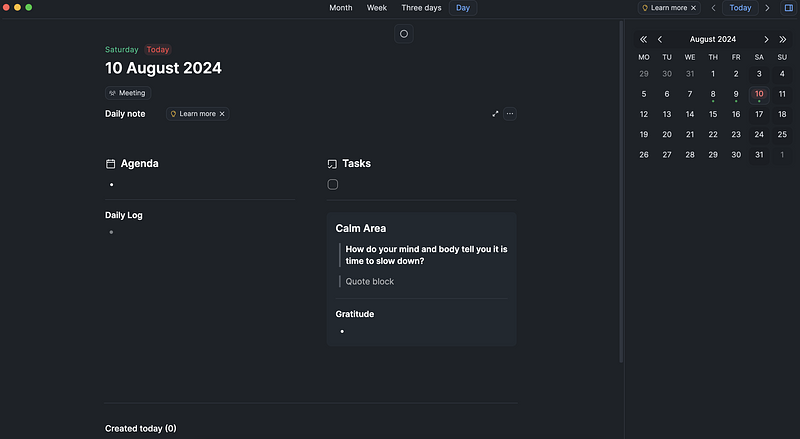
Task: Click the Today button in top bar
Action: 740,8
